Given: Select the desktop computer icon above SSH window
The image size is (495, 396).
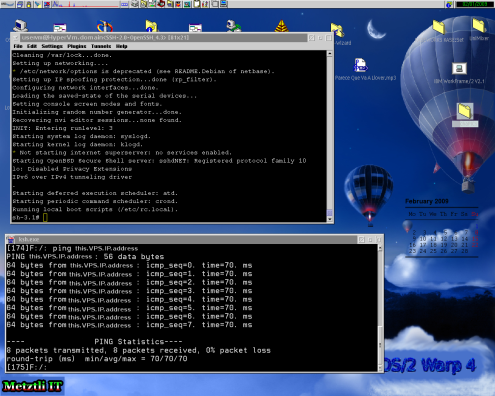Looking at the screenshot, I should tap(20, 26).
